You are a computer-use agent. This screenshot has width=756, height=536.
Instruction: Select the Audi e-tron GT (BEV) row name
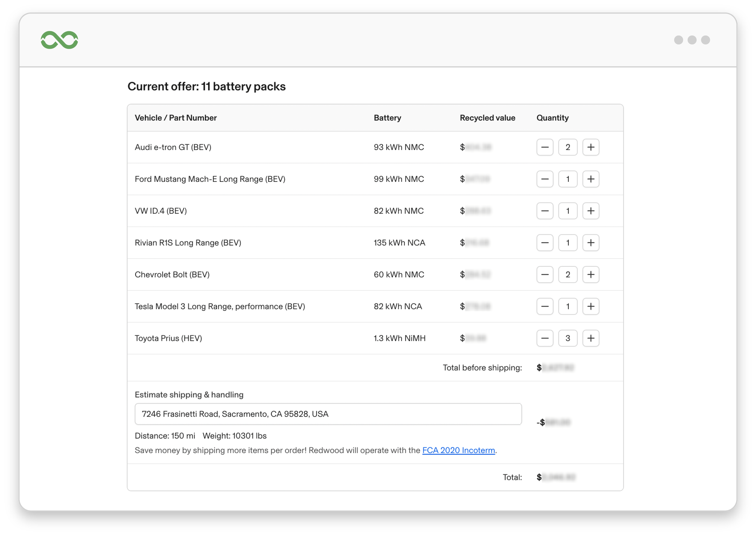pyautogui.click(x=173, y=147)
